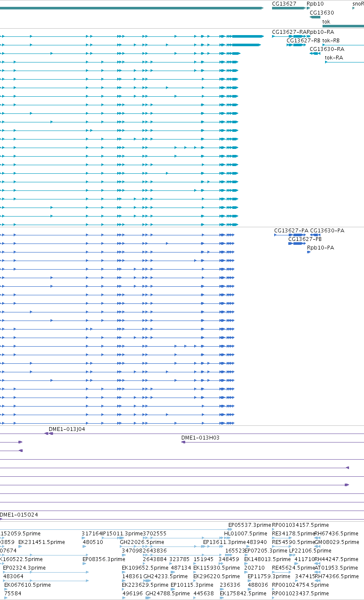This screenshot has height=600, width=364.
Task: Select the DME1-013H03 feature label
Action: click(200, 438)
